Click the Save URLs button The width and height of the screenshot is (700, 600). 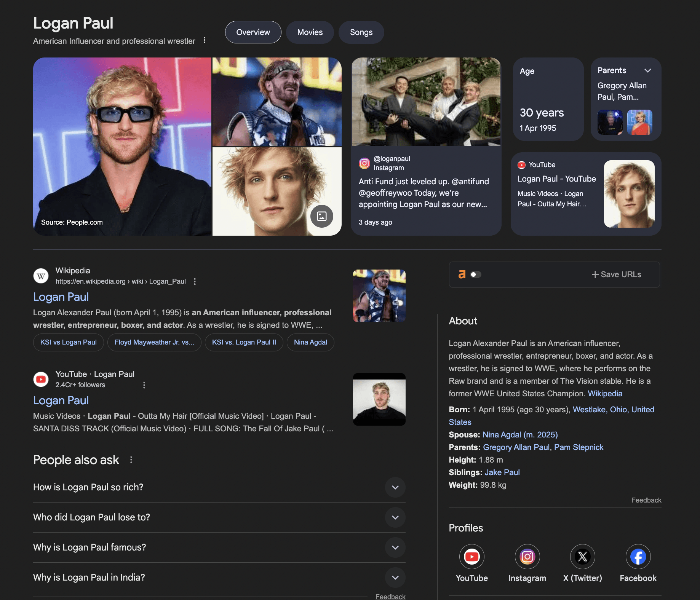[x=616, y=274]
